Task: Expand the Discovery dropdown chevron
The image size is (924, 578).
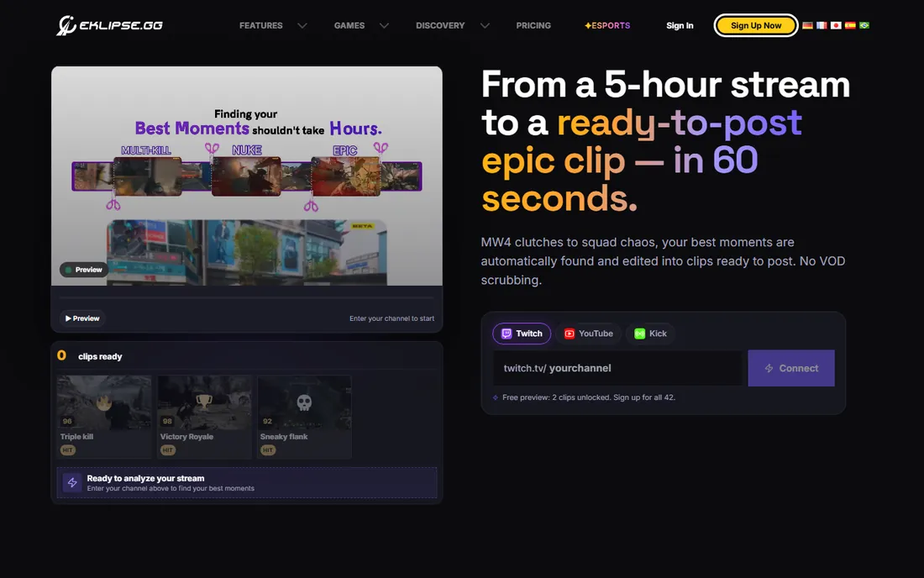Action: pyautogui.click(x=485, y=25)
